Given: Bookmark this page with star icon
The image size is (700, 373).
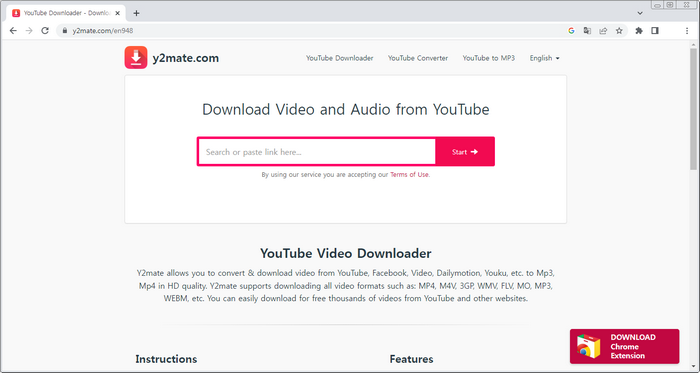Looking at the screenshot, I should pos(619,31).
